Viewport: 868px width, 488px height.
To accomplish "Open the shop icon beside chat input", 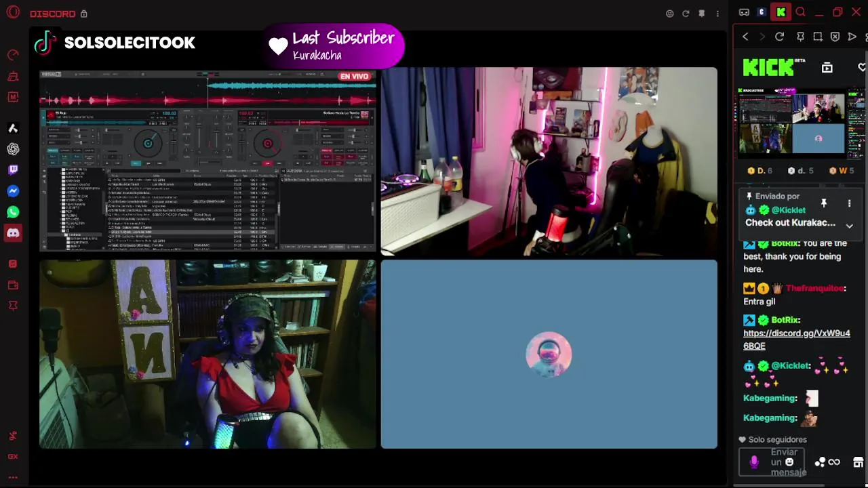I will pos(858,462).
